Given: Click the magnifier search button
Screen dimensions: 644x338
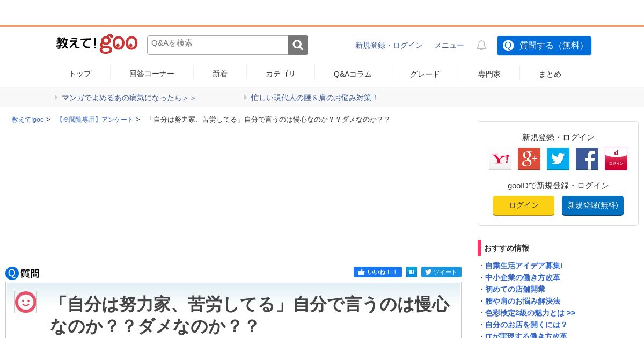Looking at the screenshot, I should 298,45.
